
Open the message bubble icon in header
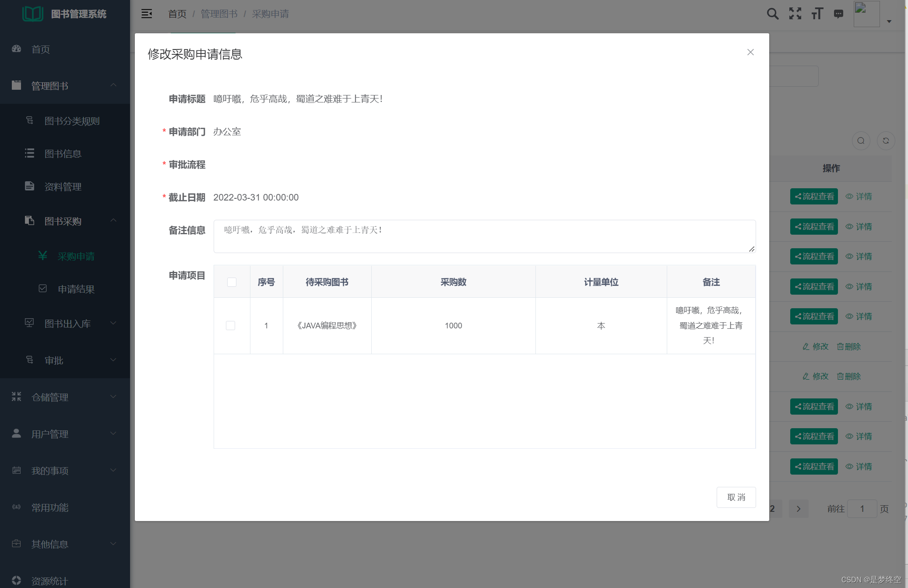(838, 14)
